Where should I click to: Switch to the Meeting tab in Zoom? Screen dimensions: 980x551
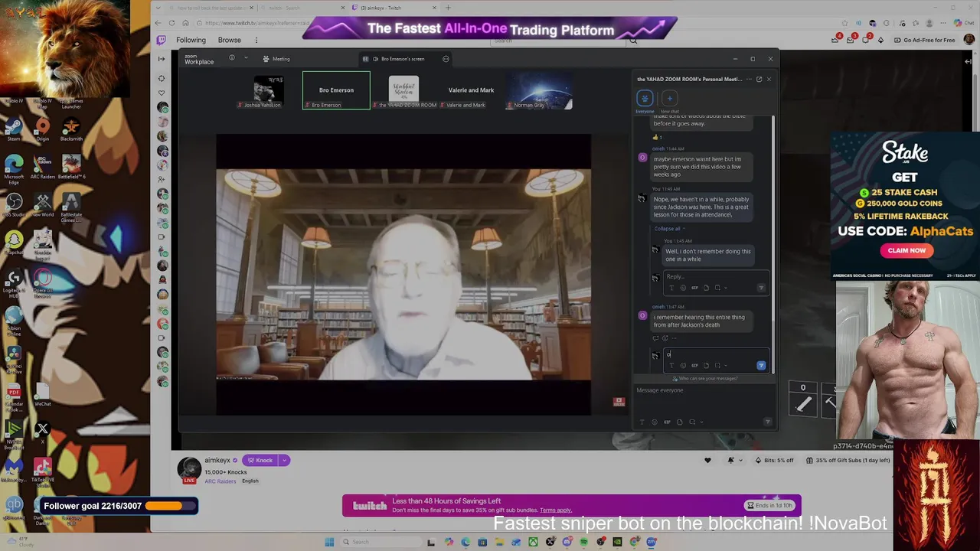click(x=276, y=59)
